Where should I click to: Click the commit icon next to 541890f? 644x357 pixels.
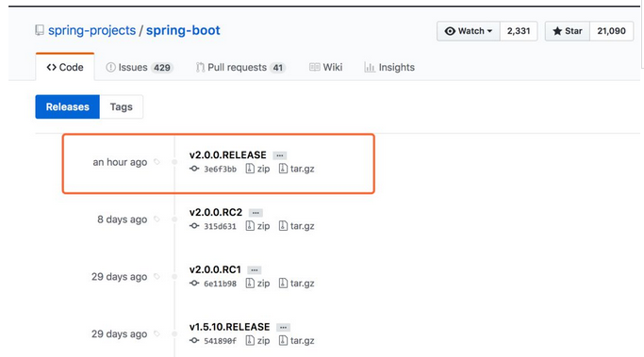click(194, 341)
